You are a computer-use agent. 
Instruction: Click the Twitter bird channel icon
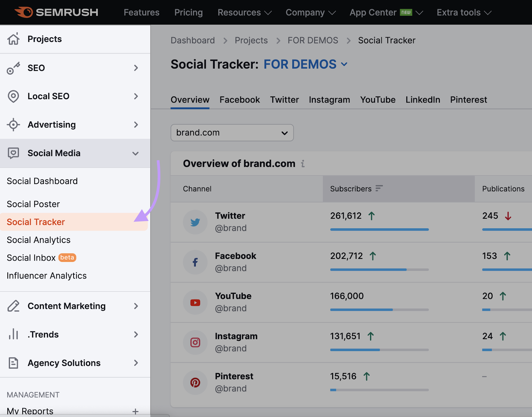tap(195, 222)
